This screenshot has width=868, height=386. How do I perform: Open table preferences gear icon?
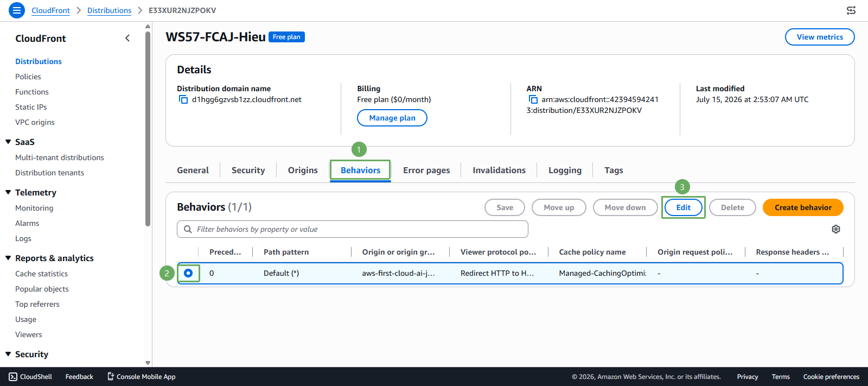click(x=836, y=229)
